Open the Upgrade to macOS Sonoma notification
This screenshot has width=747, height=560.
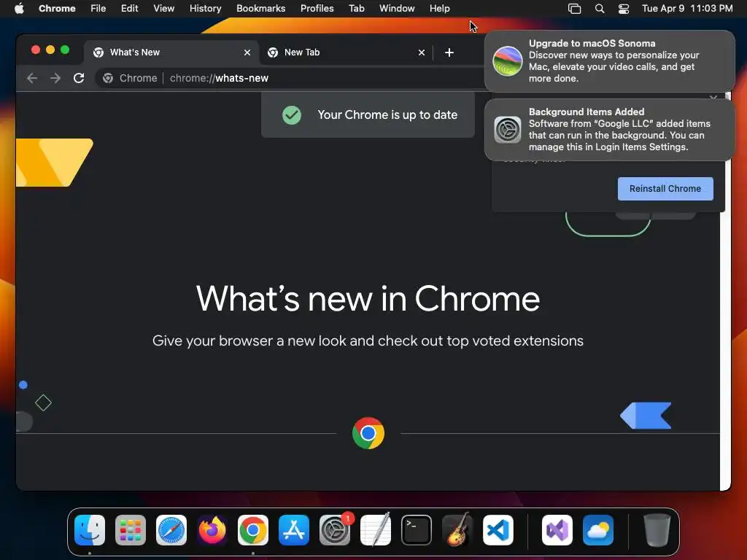point(609,61)
